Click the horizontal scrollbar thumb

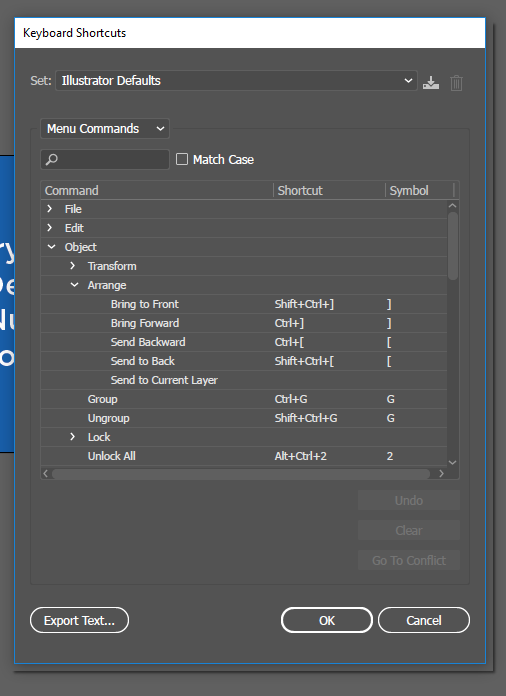tap(241, 474)
